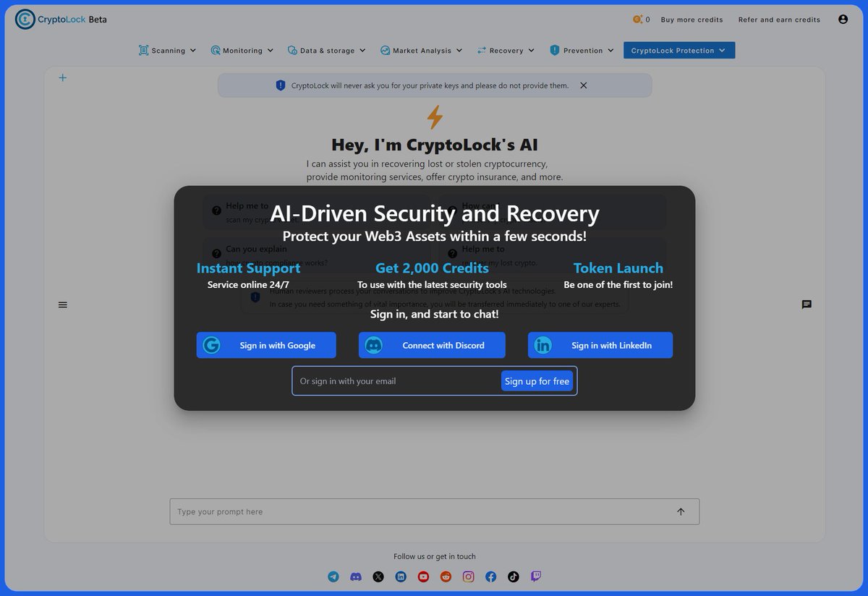Open CryptoLock's Instagram icon
Image resolution: width=868 pixels, height=596 pixels.
[x=468, y=576]
